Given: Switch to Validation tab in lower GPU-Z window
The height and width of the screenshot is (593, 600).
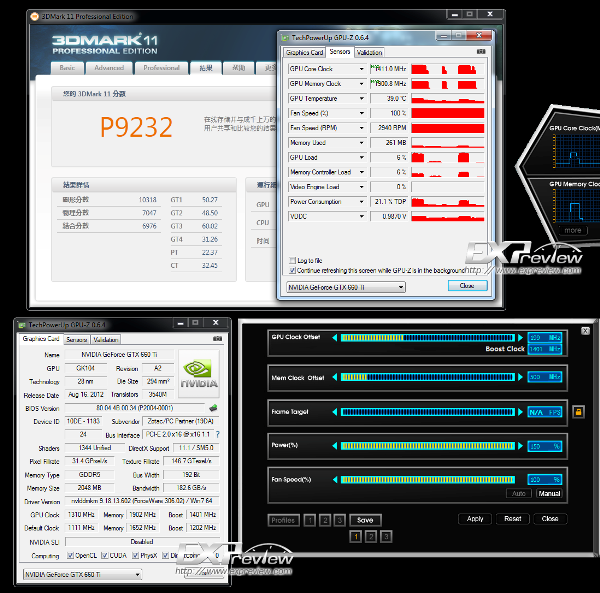Looking at the screenshot, I should [x=106, y=340].
